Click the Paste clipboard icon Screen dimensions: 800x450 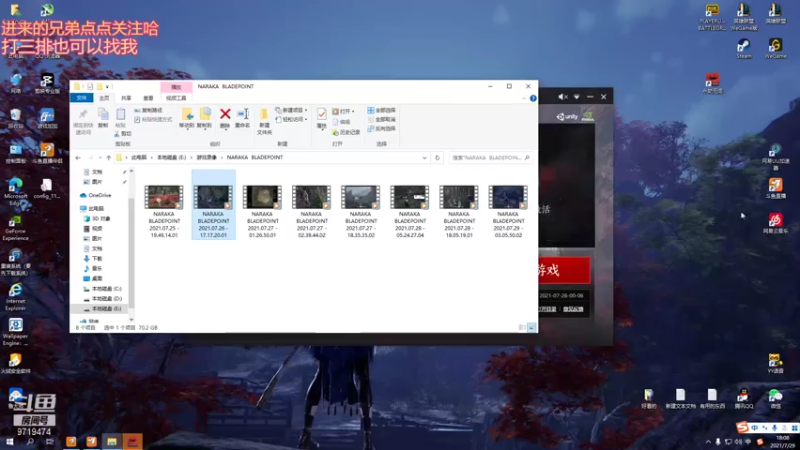[120, 117]
